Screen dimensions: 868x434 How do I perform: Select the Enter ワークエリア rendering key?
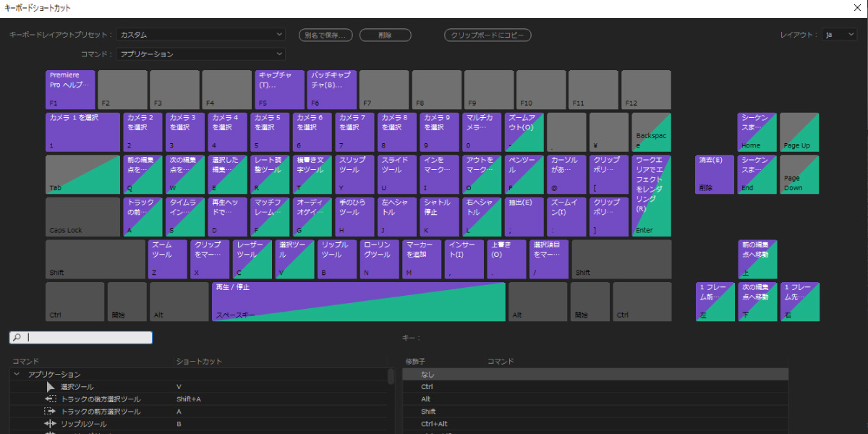click(x=652, y=195)
